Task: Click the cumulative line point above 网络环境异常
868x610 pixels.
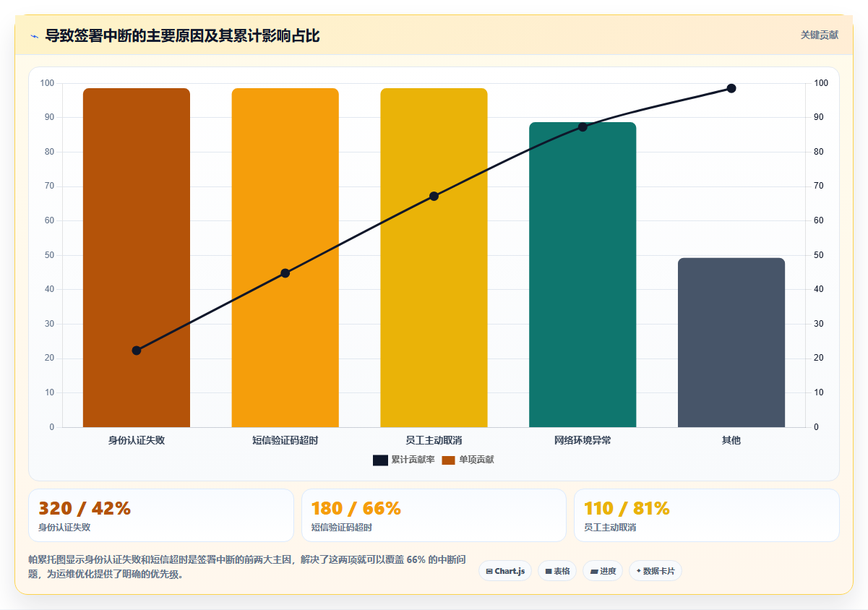Action: click(x=583, y=127)
